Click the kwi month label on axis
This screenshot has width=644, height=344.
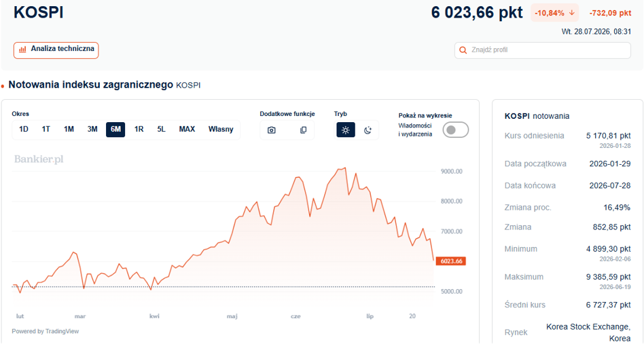pos(154,316)
